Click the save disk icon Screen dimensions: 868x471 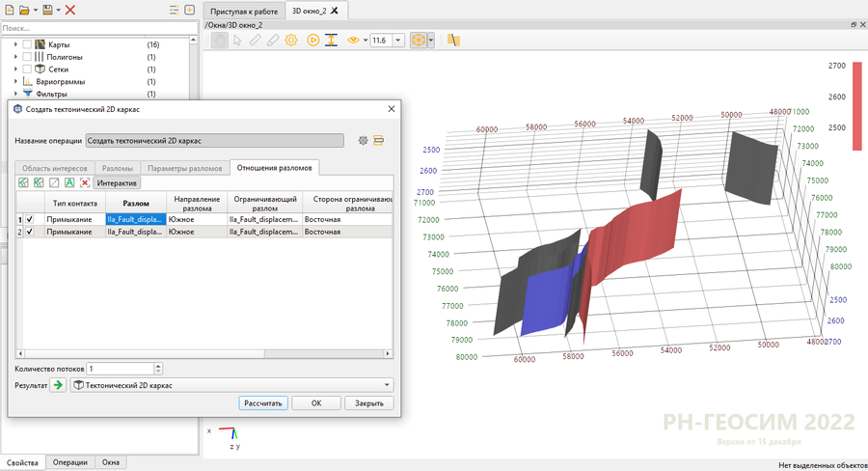tap(46, 10)
